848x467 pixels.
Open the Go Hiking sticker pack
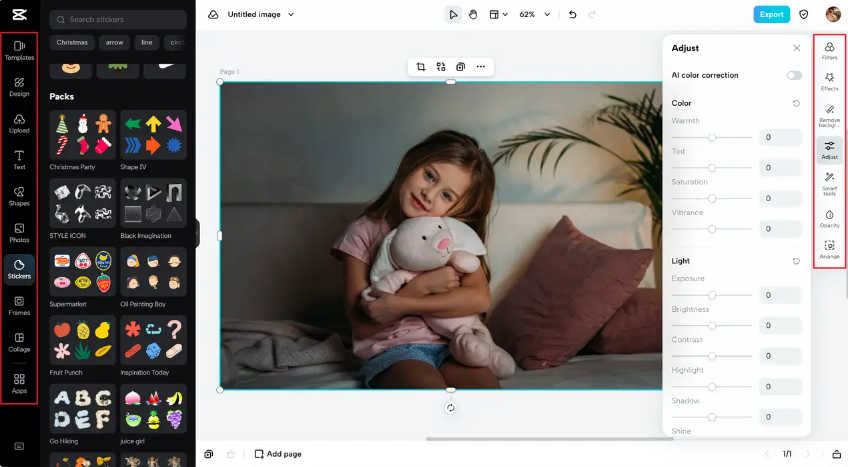point(82,409)
